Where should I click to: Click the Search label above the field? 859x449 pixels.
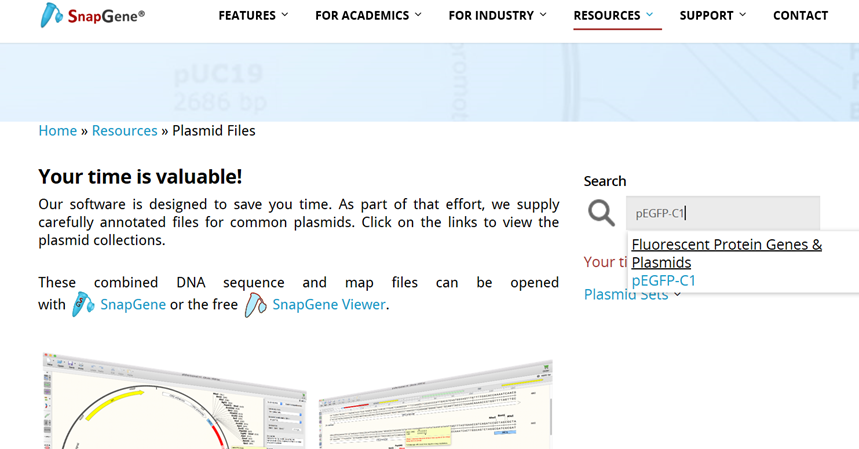605,181
